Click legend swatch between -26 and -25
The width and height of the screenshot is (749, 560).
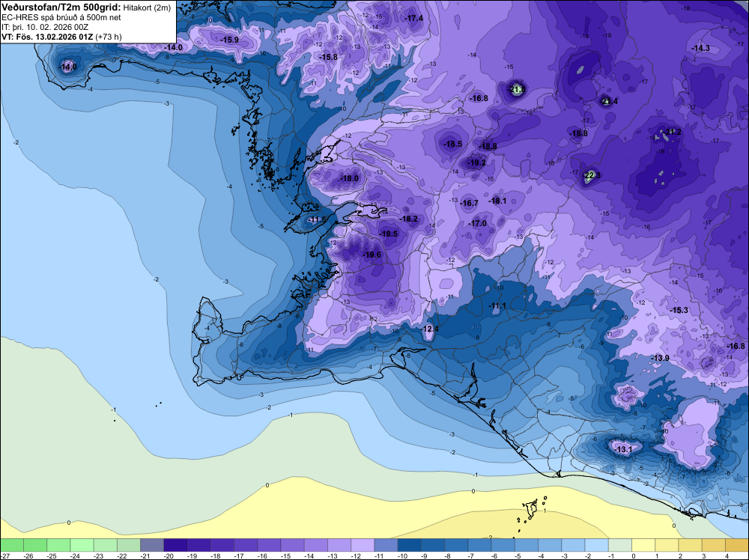click(35, 545)
